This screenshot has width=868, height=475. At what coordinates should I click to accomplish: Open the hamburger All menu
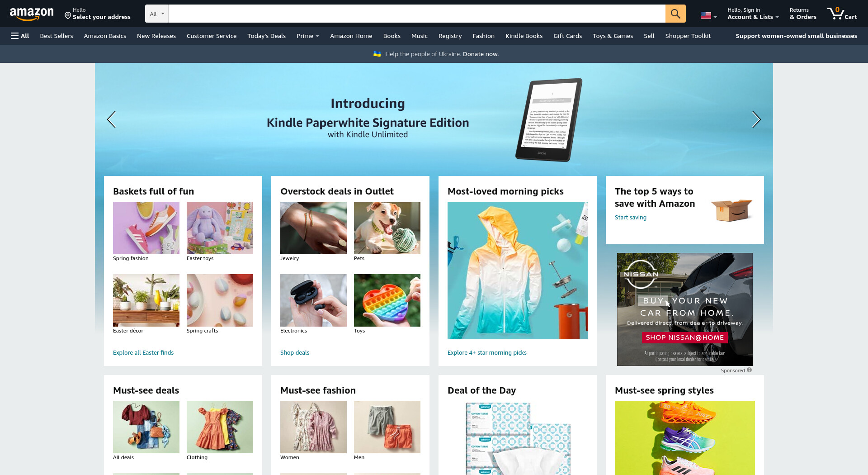click(20, 36)
